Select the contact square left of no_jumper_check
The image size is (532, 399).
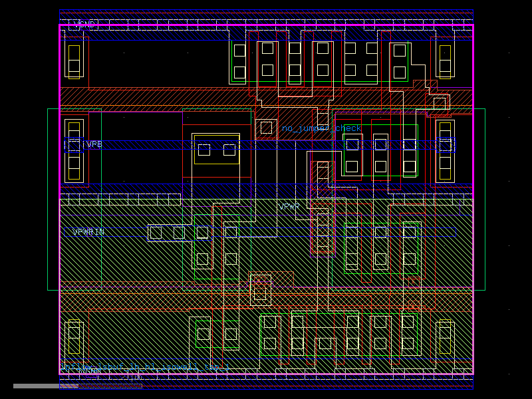coord(266,127)
